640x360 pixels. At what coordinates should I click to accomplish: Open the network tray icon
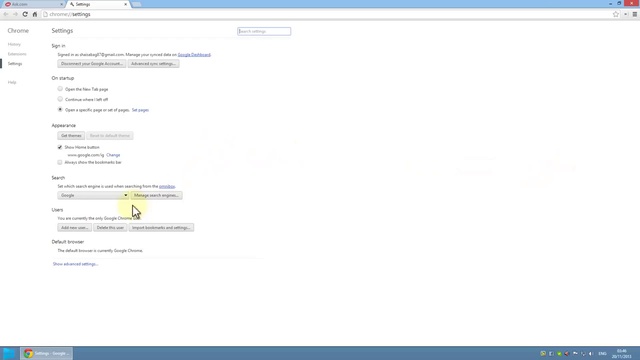pos(583,353)
